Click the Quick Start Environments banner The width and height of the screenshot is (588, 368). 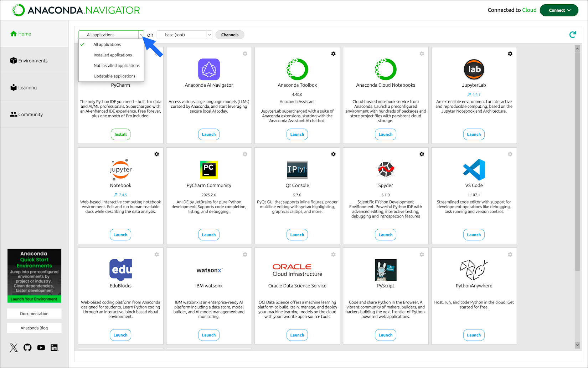(34, 275)
